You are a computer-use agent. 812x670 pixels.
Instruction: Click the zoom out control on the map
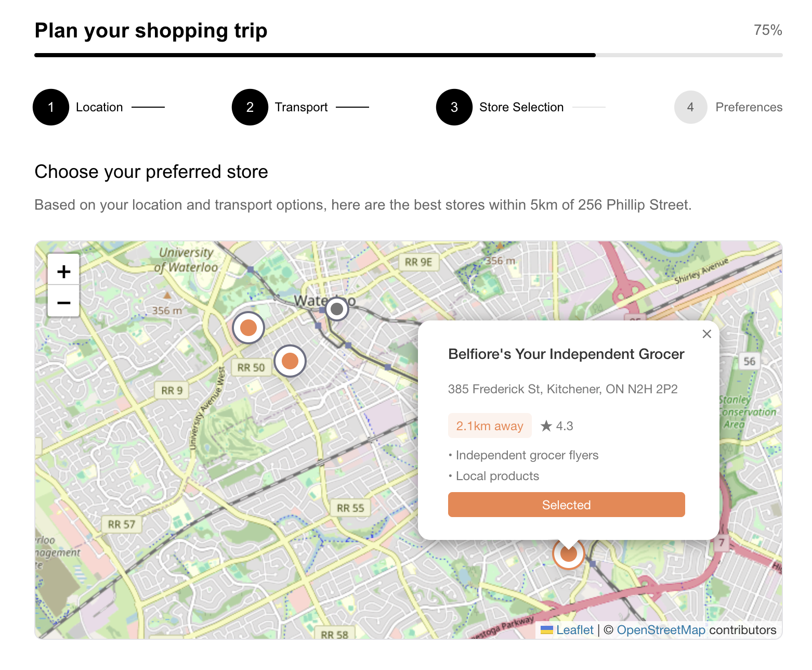[63, 302]
